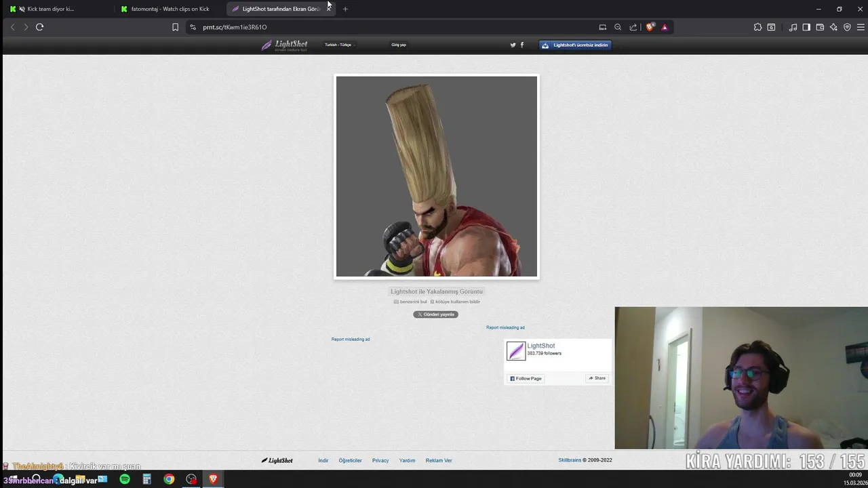The width and height of the screenshot is (868, 488).
Task: Open Calculator from the taskbar
Action: click(146, 479)
